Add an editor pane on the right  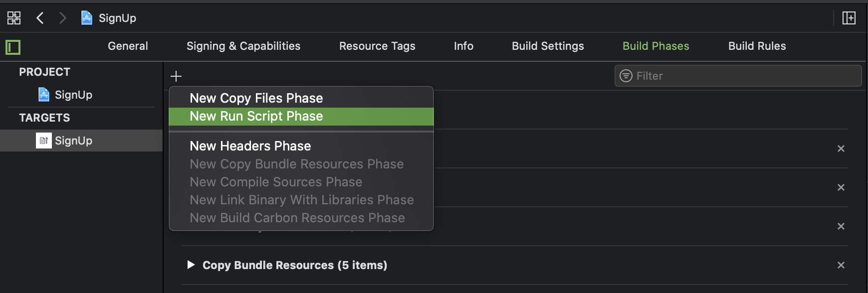tap(849, 18)
